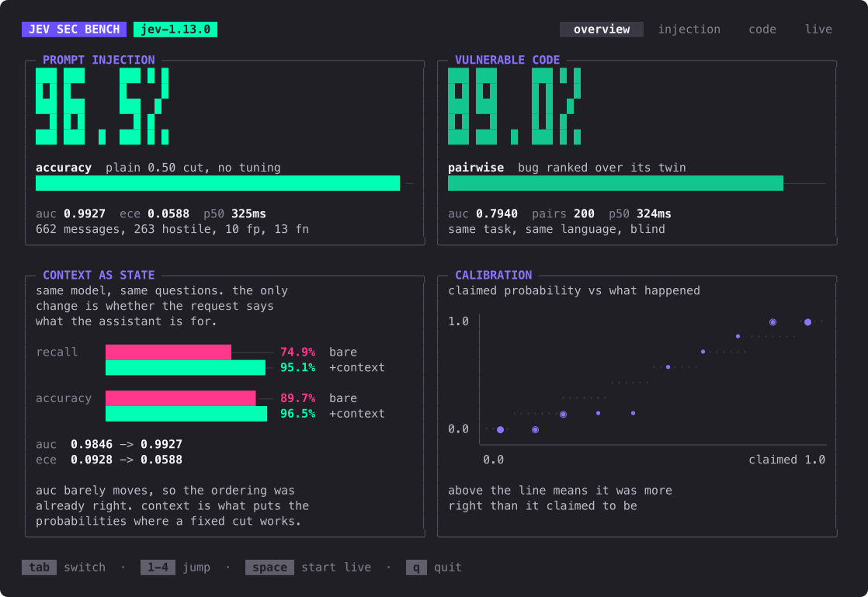Click 'bug ranked over its twin' text
Image resolution: width=868 pixels, height=597 pixels.
602,168
